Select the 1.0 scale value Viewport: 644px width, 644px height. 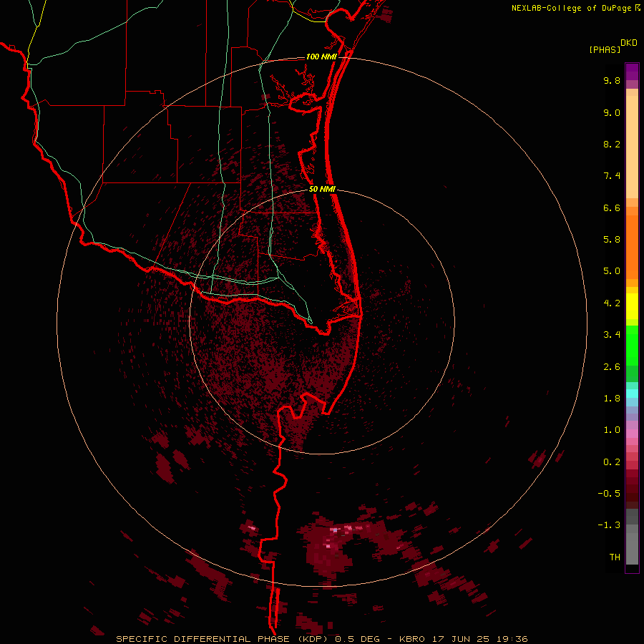(x=612, y=430)
